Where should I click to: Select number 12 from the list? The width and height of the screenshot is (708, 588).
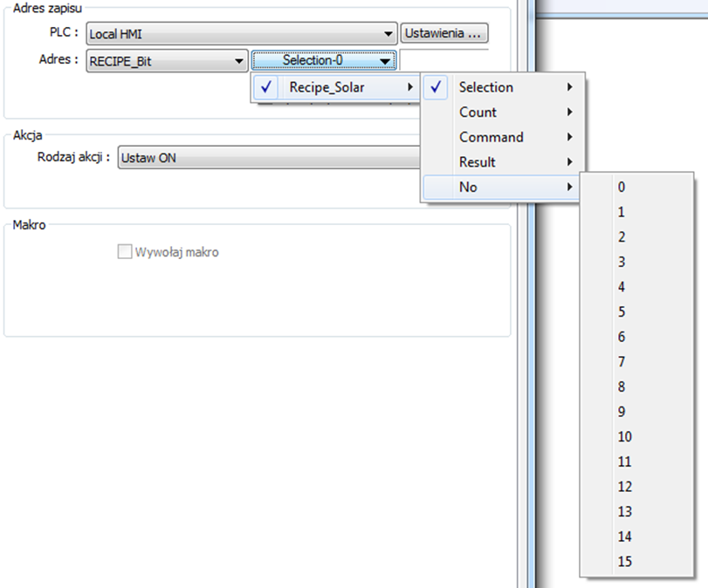click(636, 487)
